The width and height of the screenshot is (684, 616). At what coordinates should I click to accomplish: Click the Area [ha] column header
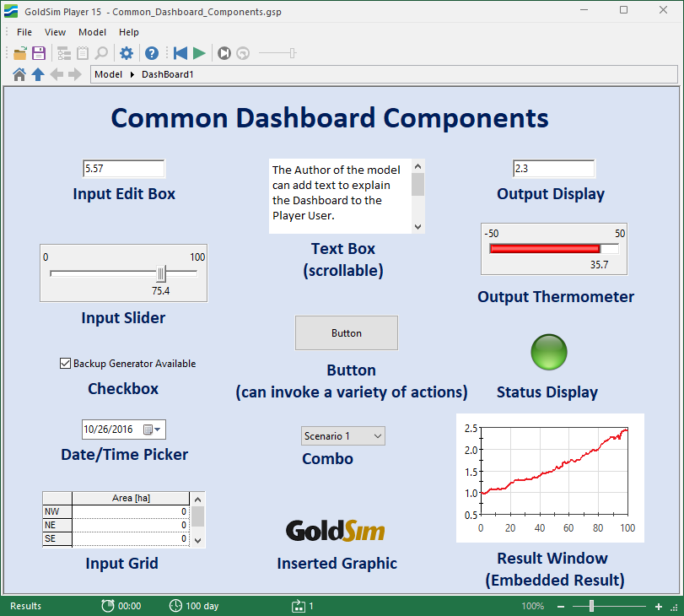pyautogui.click(x=131, y=498)
